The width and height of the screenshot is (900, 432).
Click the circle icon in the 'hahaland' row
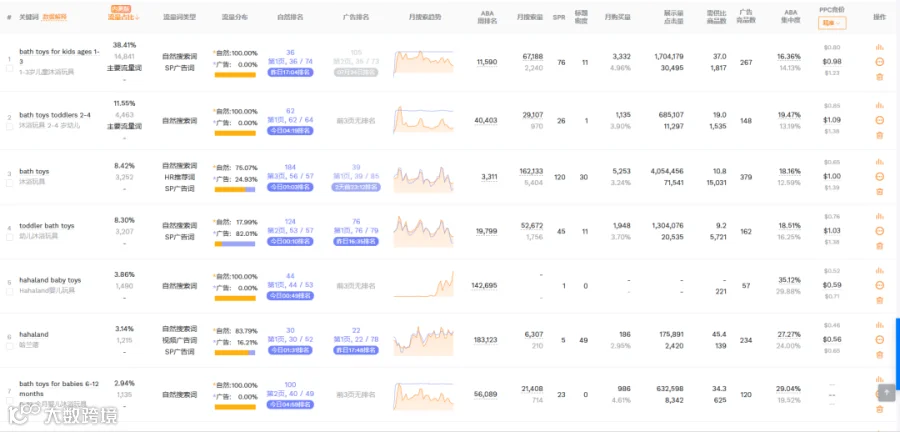[x=879, y=340]
